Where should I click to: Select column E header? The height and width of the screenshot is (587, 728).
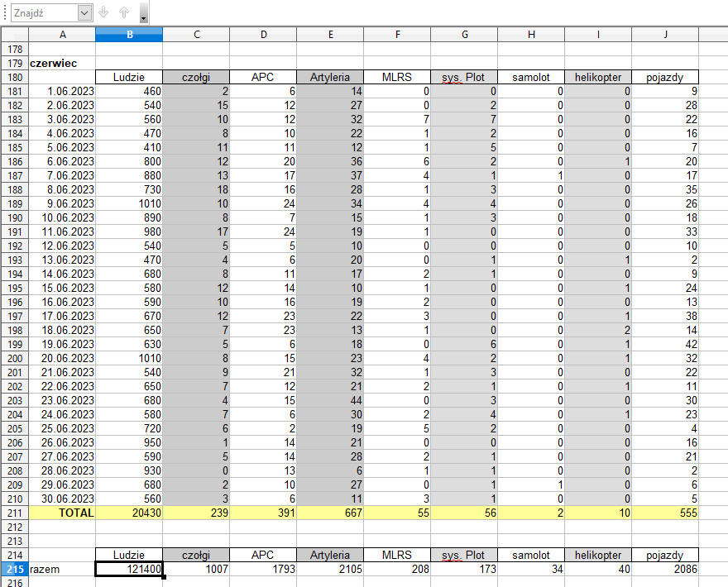click(330, 35)
